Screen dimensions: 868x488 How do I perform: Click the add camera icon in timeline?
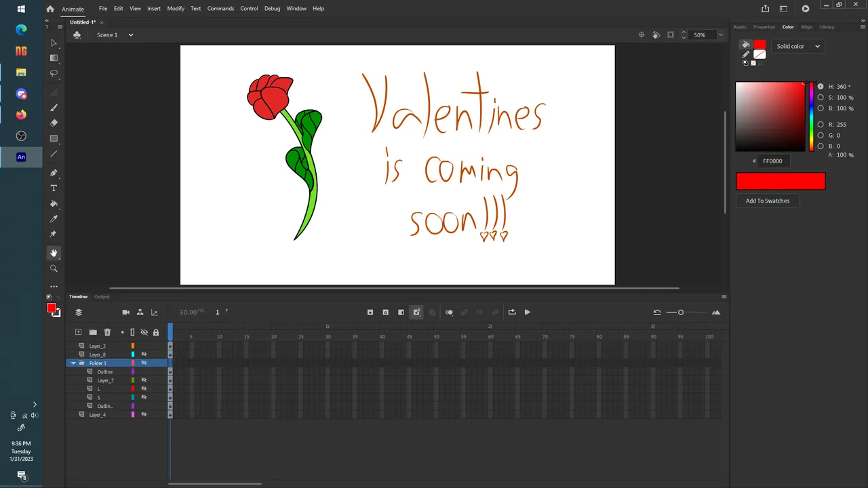125,312
